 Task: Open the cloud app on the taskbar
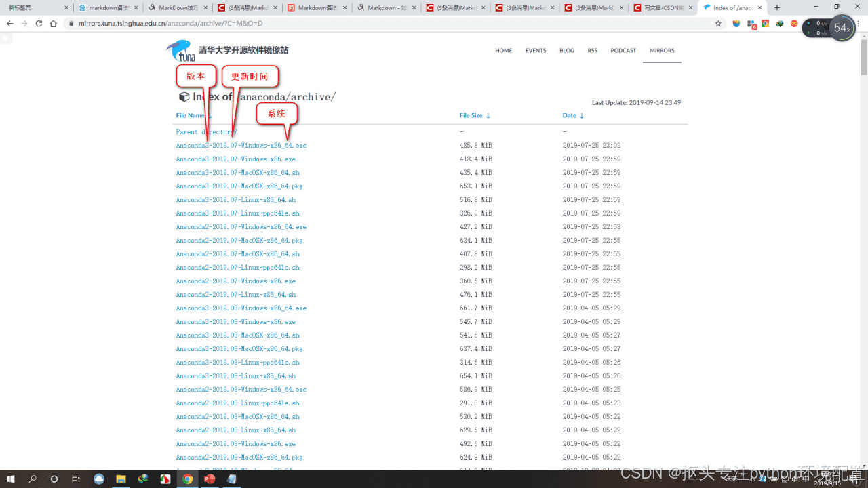pyautogui.click(x=99, y=479)
